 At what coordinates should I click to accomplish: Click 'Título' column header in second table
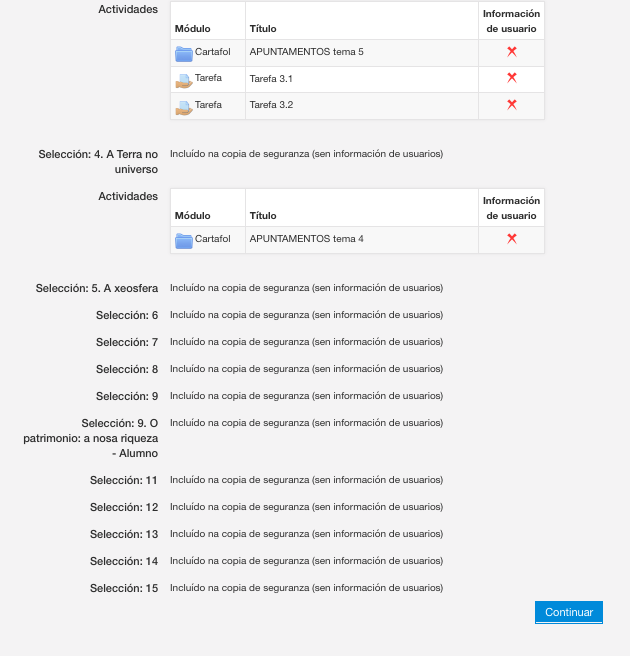(x=263, y=215)
